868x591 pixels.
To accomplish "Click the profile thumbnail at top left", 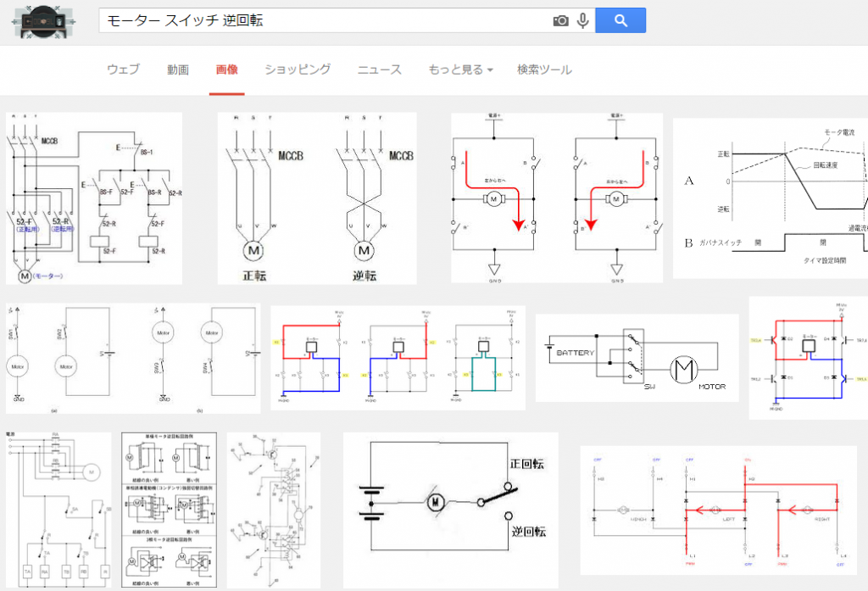I will (47, 21).
